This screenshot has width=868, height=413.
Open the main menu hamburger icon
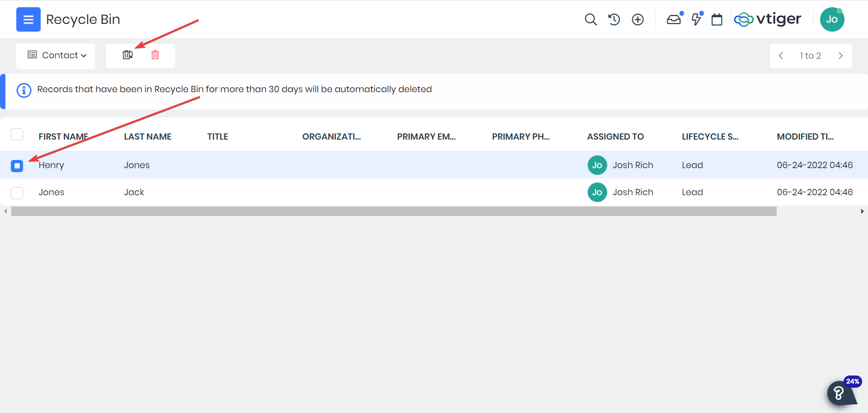(x=28, y=19)
